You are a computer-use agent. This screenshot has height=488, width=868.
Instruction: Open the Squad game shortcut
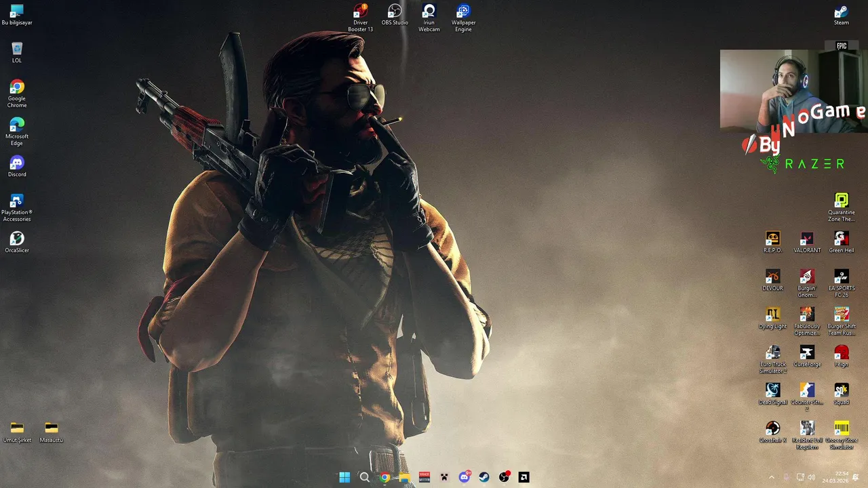842,394
